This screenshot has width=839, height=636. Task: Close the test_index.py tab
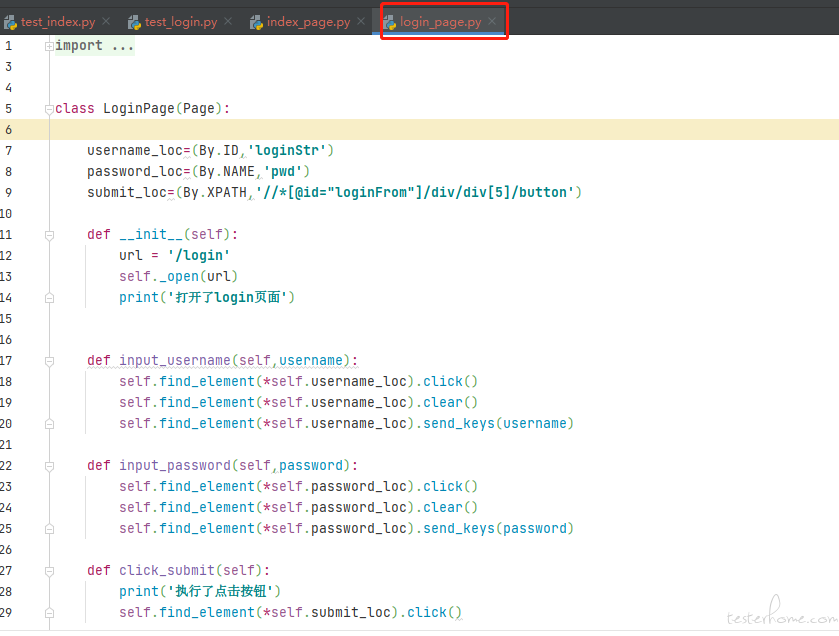(106, 21)
